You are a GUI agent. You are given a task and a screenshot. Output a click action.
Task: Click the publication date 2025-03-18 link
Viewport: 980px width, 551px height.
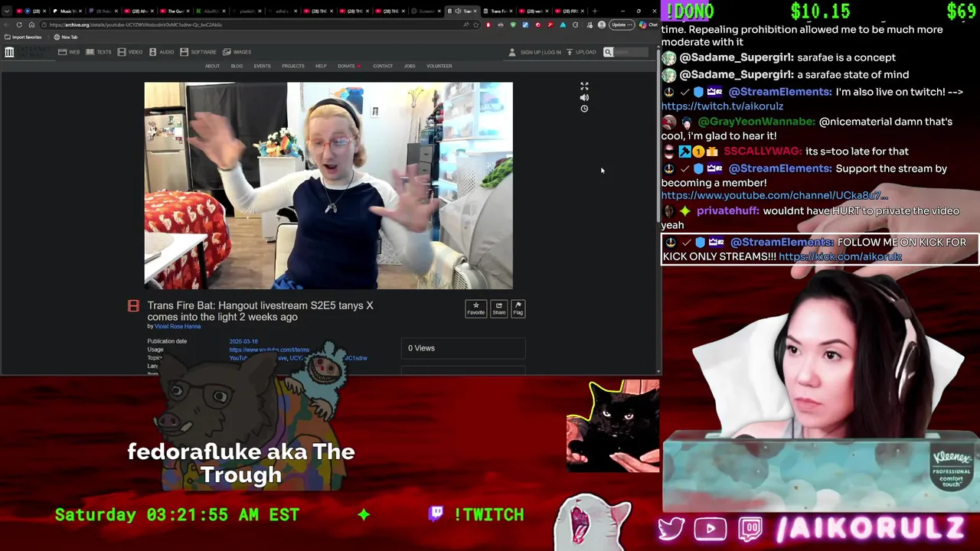[243, 341]
